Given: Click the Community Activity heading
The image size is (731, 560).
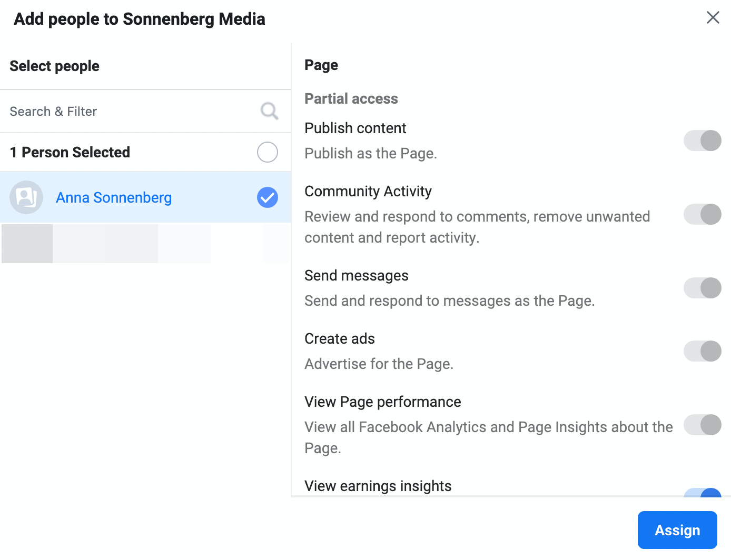Looking at the screenshot, I should [368, 191].
